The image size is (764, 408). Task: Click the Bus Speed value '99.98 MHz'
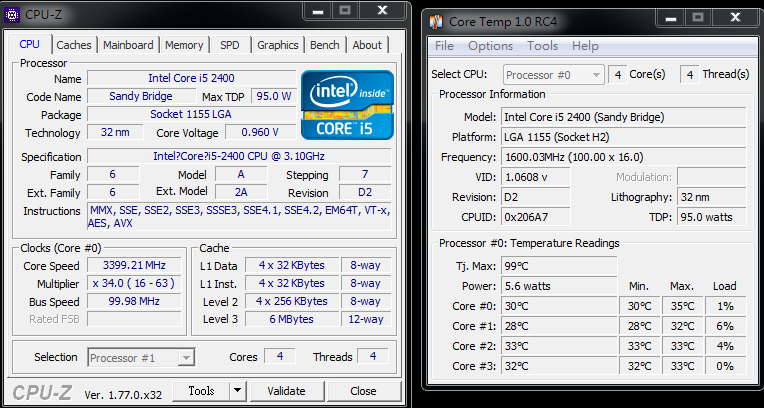134,302
